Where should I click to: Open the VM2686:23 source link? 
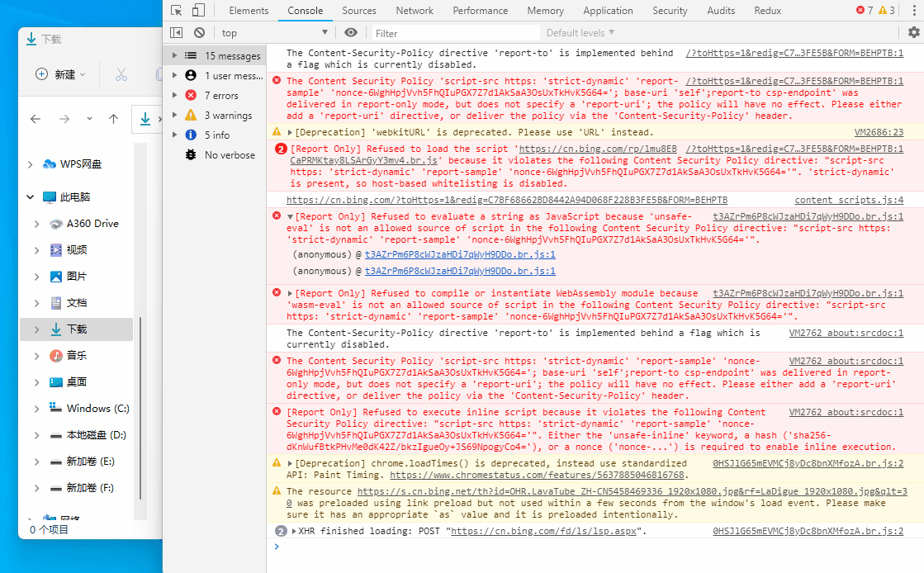click(879, 133)
